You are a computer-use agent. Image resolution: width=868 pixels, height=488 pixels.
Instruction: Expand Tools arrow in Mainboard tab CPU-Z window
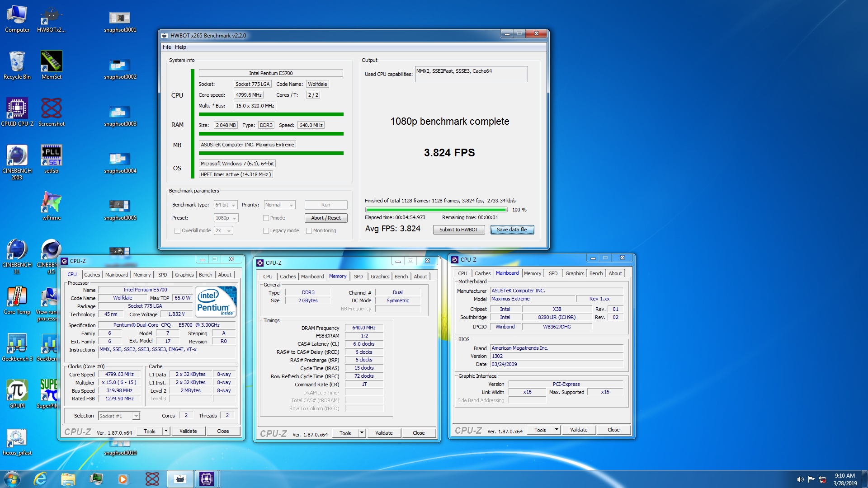[x=557, y=430]
